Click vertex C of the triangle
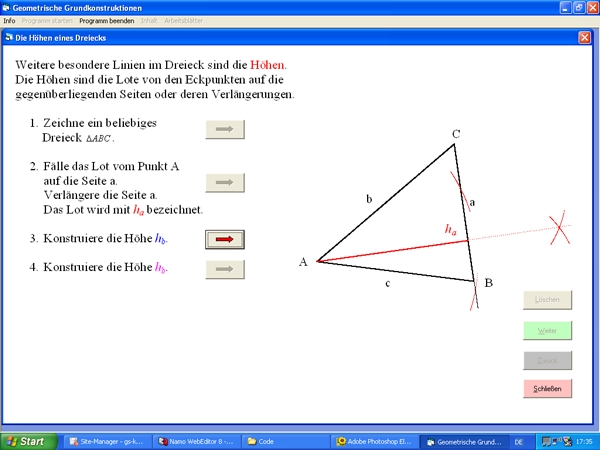The width and height of the screenshot is (600, 450). (454, 143)
